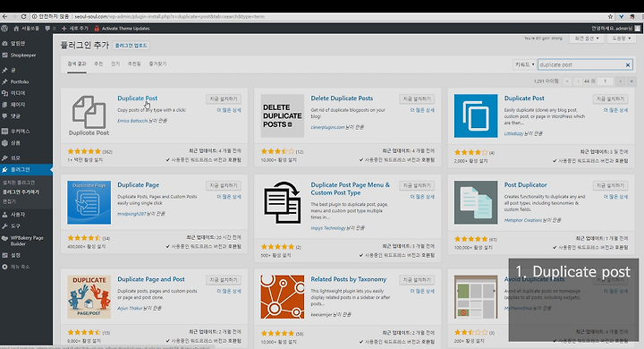This screenshot has height=349, width=644.
Task: Switch to the 인기 popular tab
Action: (x=115, y=64)
